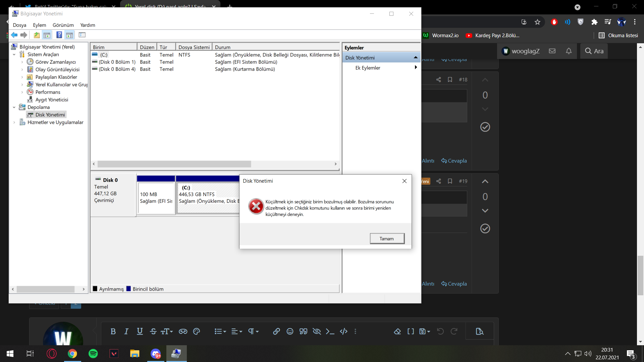Upvote post #19 with the up arrow
Screen dimensions: 644x362
pyautogui.click(x=485, y=181)
